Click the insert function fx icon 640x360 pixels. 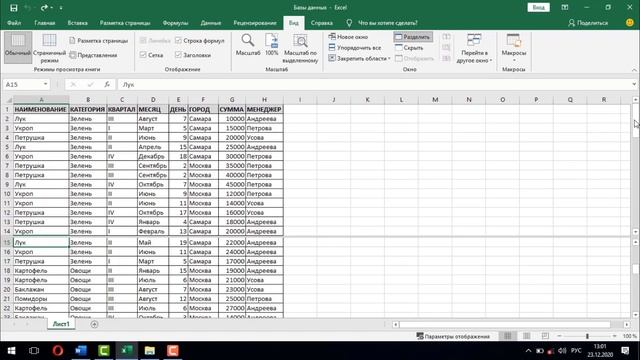tap(107, 84)
